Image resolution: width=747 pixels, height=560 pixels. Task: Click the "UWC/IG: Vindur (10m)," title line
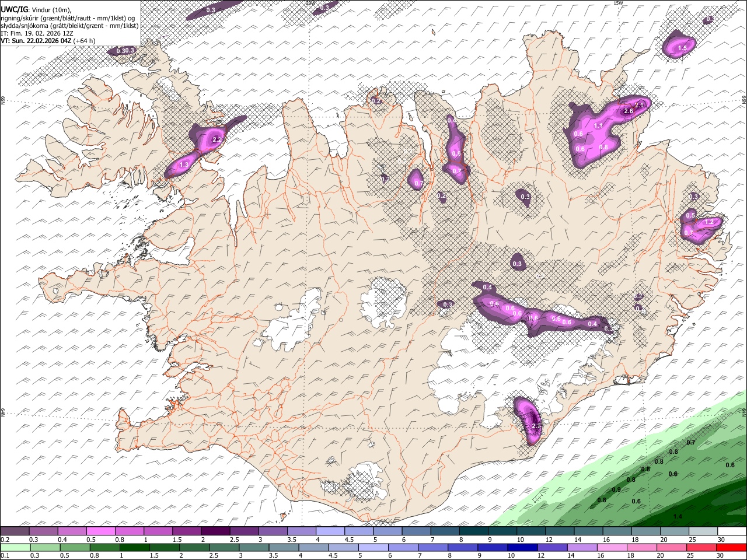point(36,10)
